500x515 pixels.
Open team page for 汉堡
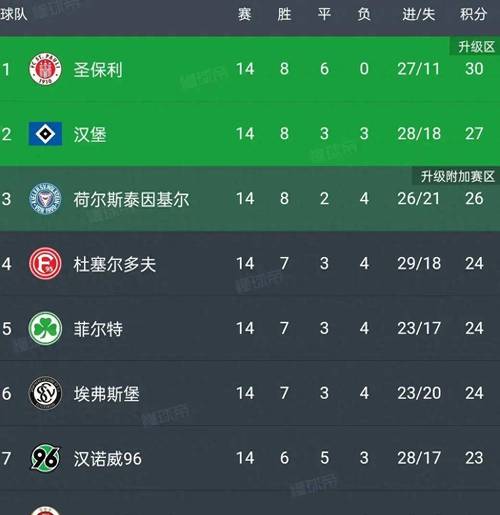pos(90,135)
